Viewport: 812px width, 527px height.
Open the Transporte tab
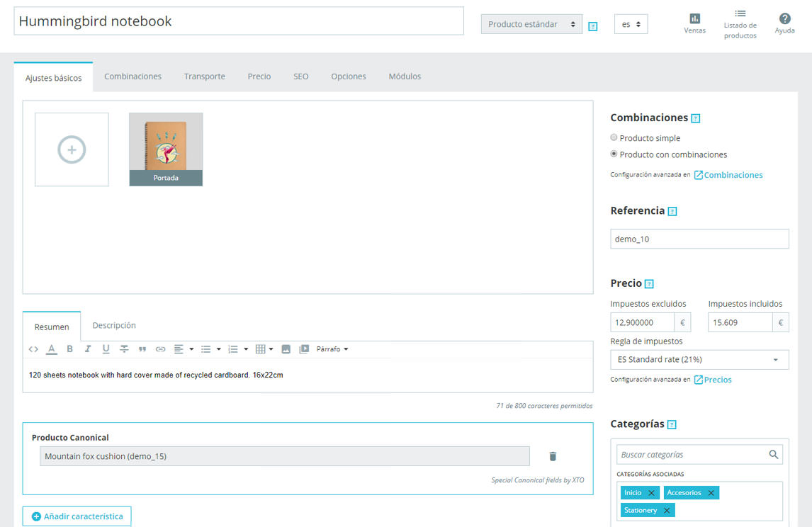tap(204, 76)
